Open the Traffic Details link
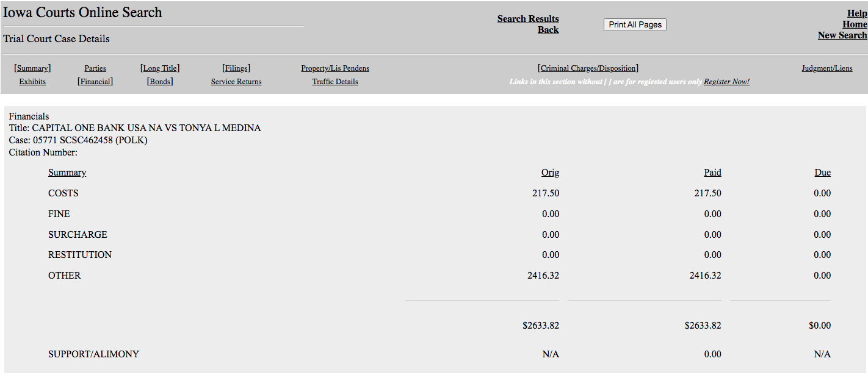This screenshot has width=868, height=375. (335, 82)
